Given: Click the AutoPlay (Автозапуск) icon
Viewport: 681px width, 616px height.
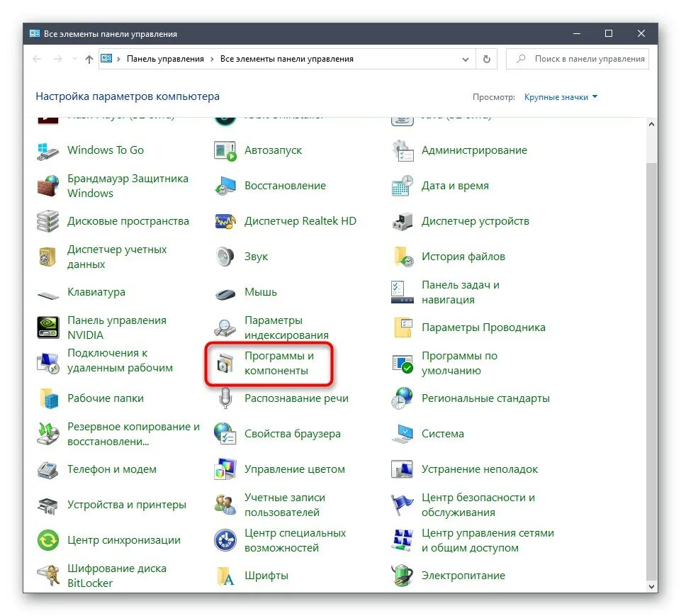Looking at the screenshot, I should (x=225, y=151).
